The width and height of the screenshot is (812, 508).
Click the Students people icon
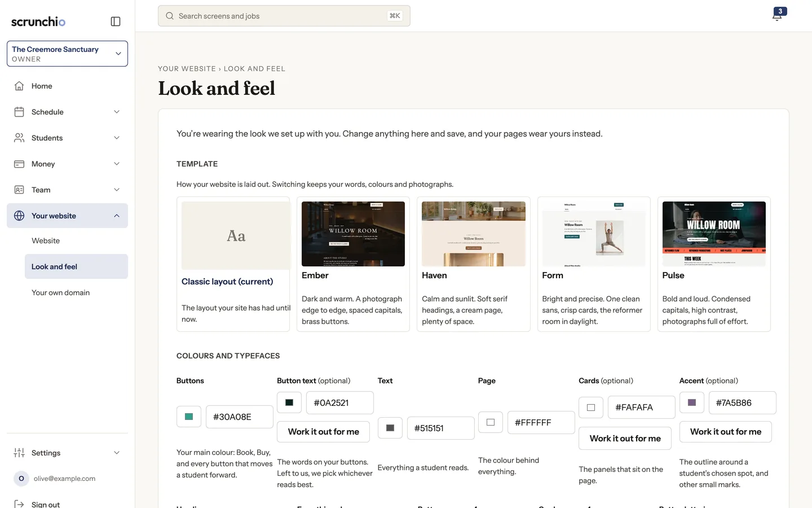pyautogui.click(x=19, y=138)
